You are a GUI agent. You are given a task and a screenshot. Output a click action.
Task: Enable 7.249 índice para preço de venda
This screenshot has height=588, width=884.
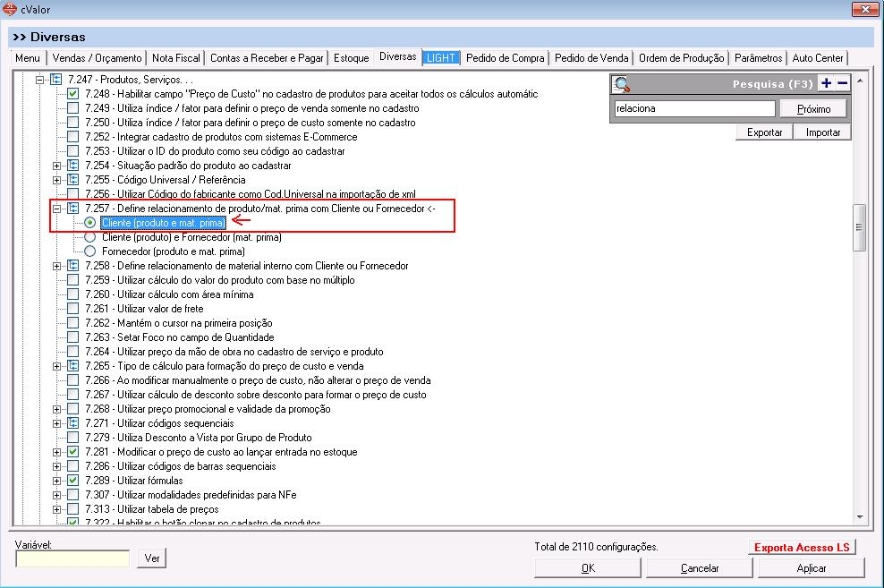[73, 108]
